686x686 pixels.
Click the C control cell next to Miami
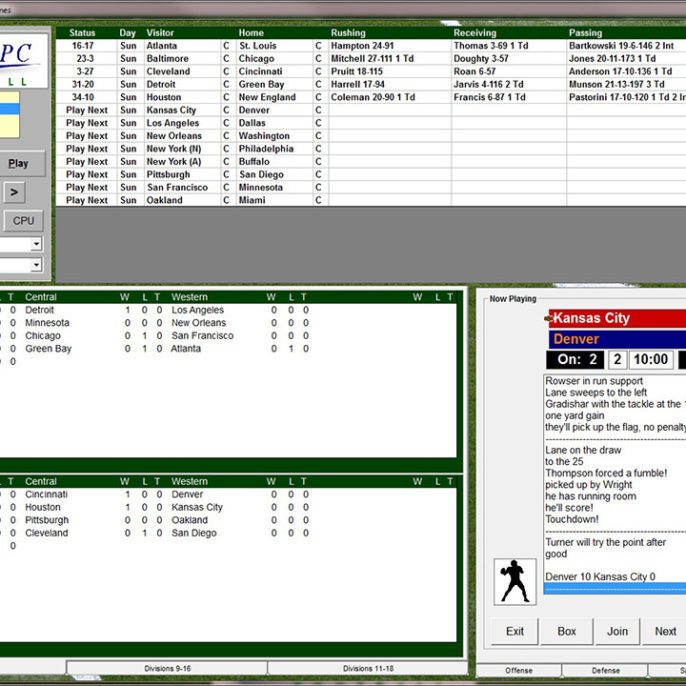(x=318, y=200)
